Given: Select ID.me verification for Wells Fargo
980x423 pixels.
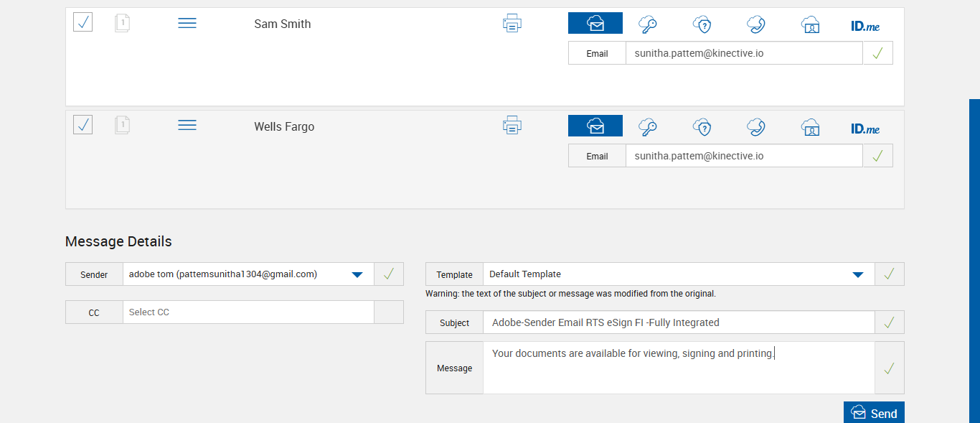Looking at the screenshot, I should [x=864, y=129].
